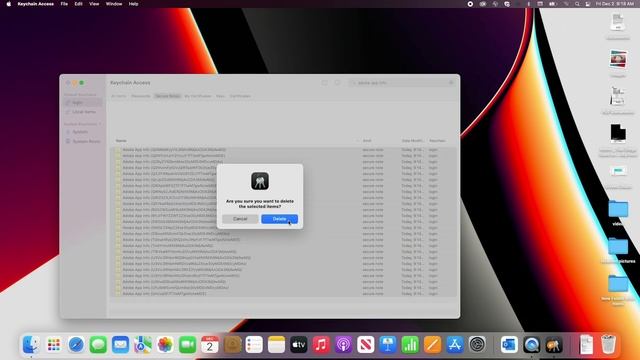Open Notes from the Dock

276,345
